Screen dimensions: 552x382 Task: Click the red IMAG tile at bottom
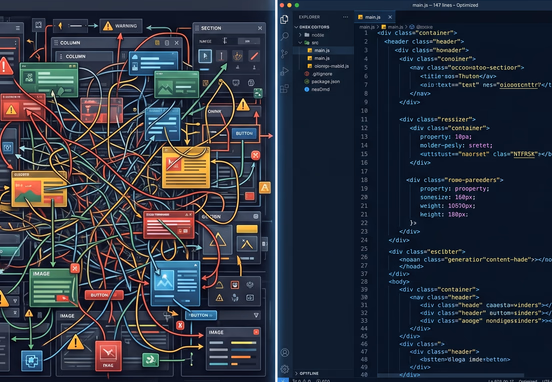point(108,356)
